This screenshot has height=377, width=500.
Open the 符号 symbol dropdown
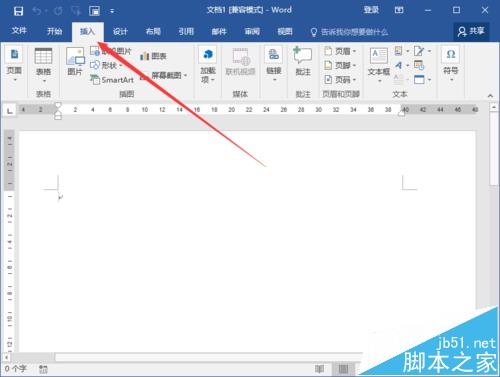pyautogui.click(x=451, y=65)
